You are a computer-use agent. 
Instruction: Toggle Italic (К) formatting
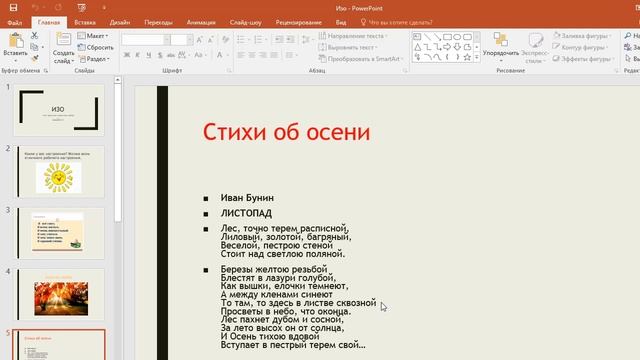138,55
